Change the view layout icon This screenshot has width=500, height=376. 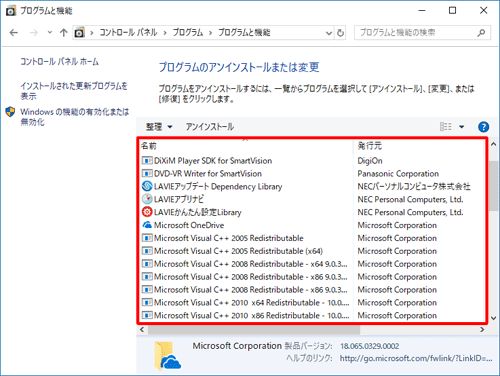coord(445,127)
